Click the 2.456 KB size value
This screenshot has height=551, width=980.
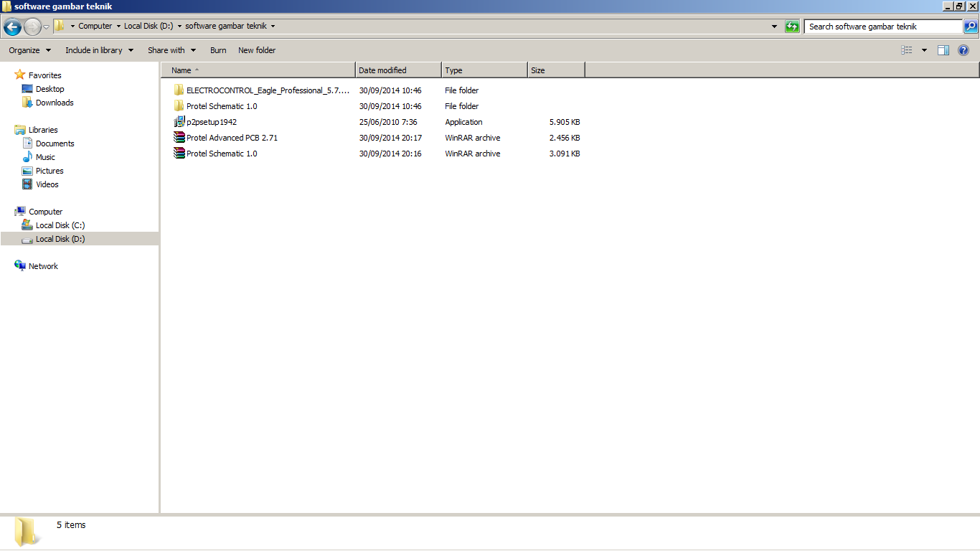pyautogui.click(x=565, y=138)
